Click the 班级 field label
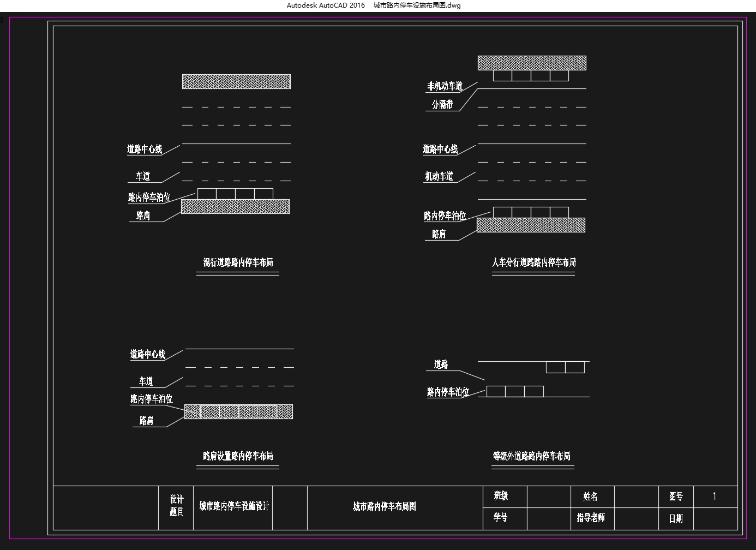 tap(501, 495)
